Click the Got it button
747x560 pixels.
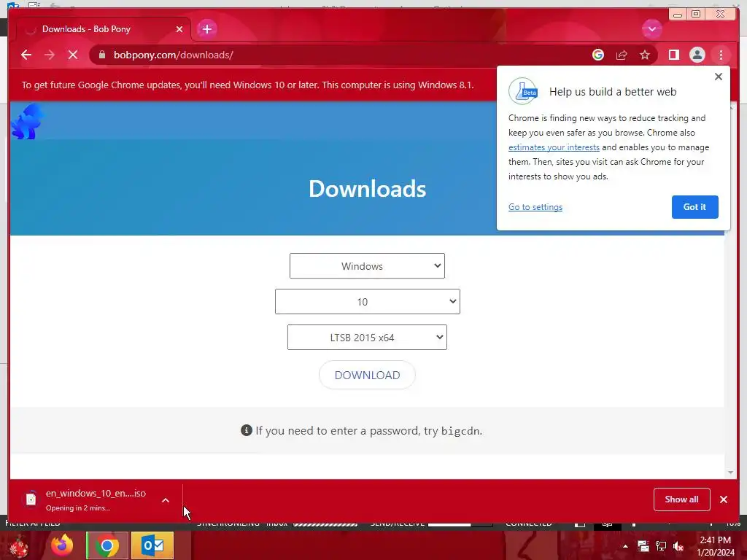pyautogui.click(x=694, y=206)
